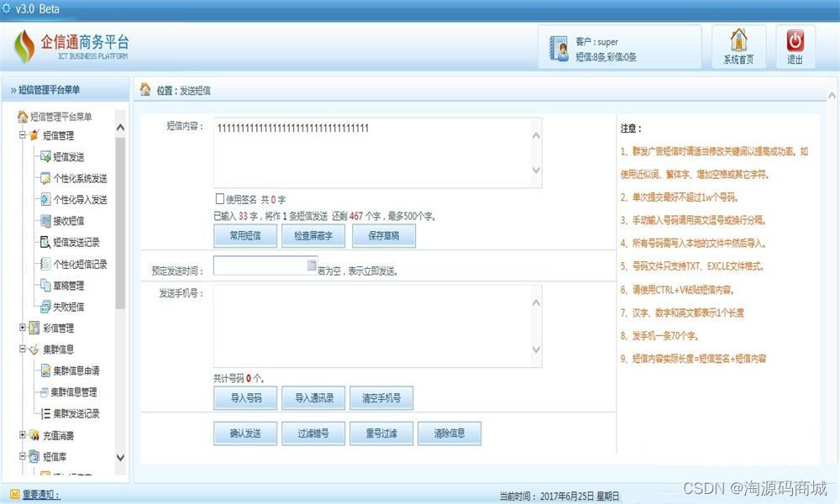Open the 重要通知 link

point(41,495)
